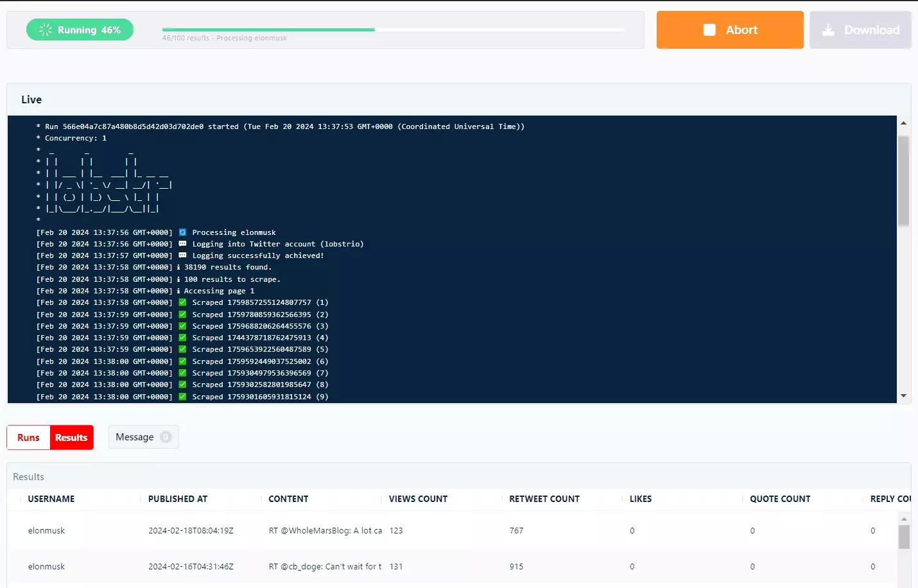
Task: Click the Message count badge
Action: pyautogui.click(x=166, y=437)
